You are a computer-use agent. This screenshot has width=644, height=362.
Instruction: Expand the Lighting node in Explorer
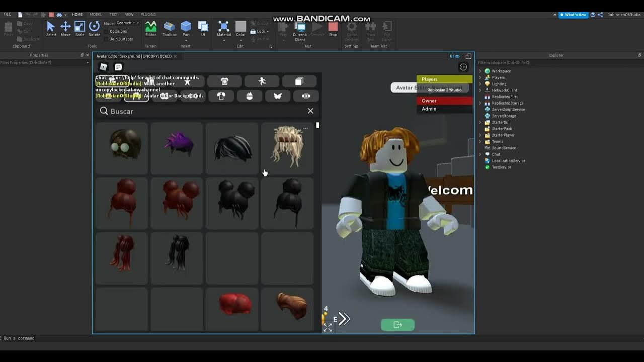point(480,84)
